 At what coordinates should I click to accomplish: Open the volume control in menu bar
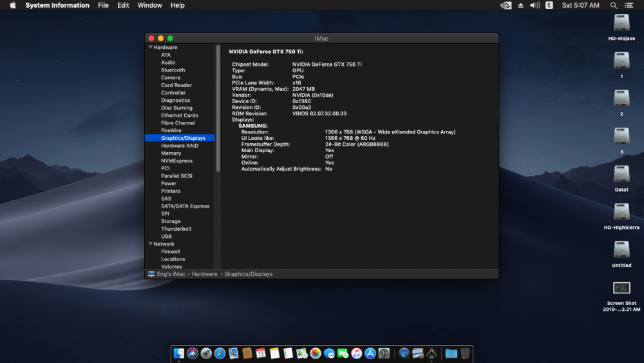point(535,5)
